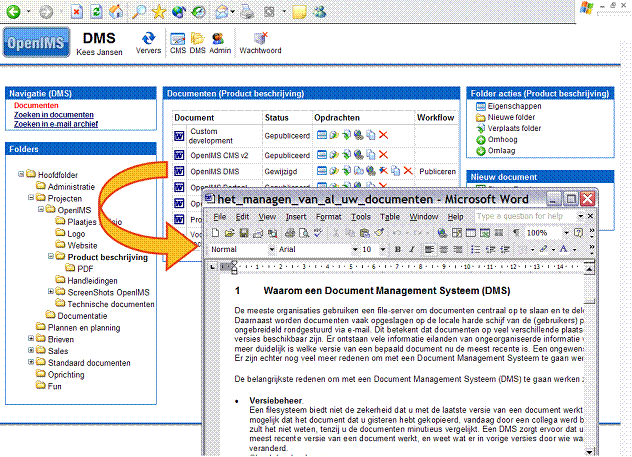
Task: Click the Zoeken in documenten link
Action: pos(54,115)
